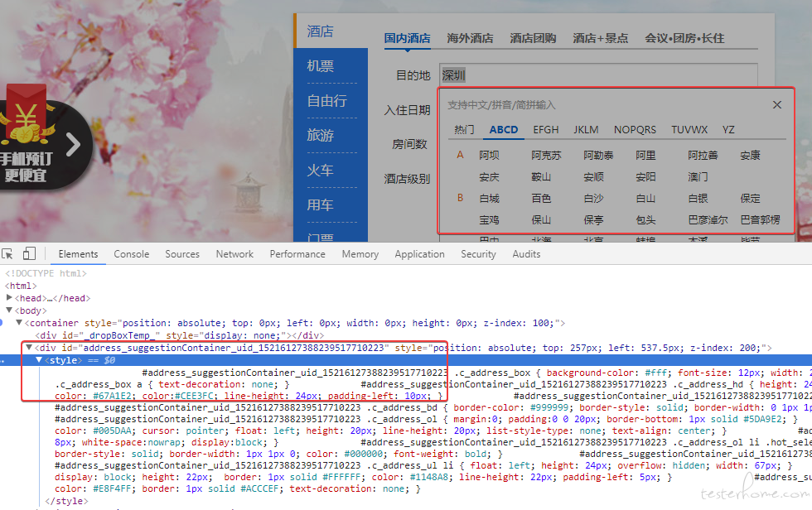Open the Performance tab

point(297,254)
